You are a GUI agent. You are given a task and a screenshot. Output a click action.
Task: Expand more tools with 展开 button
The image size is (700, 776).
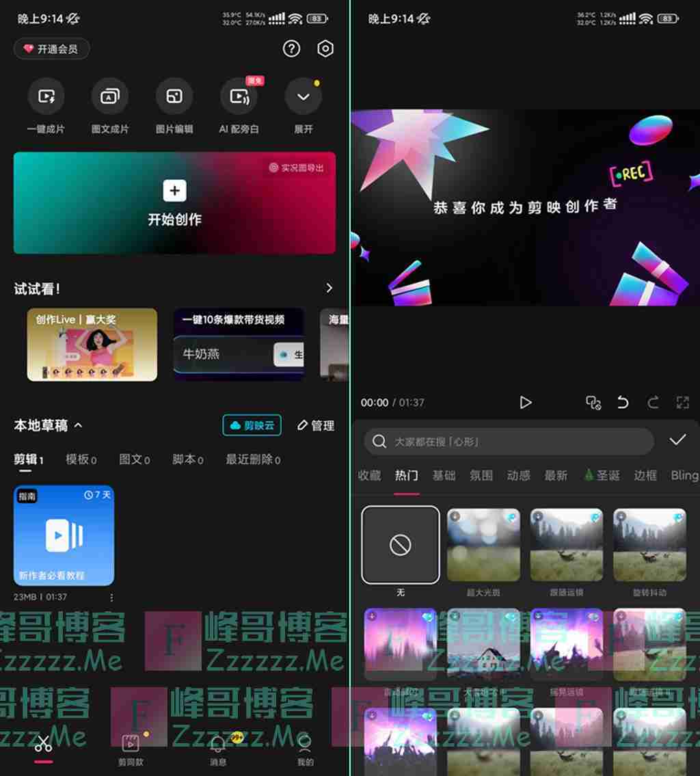[x=303, y=97]
